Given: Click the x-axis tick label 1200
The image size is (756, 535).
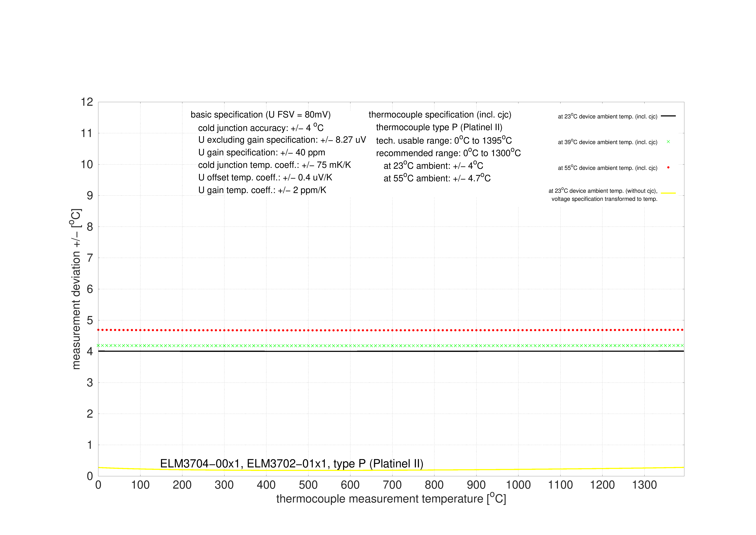Looking at the screenshot, I should (x=602, y=485).
